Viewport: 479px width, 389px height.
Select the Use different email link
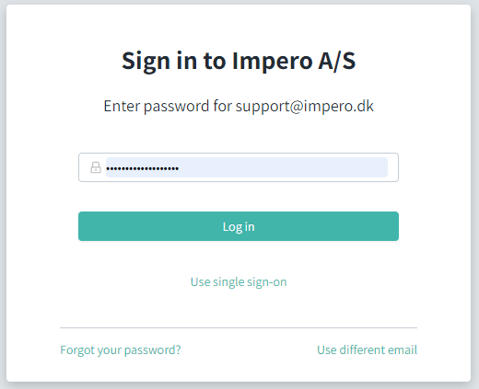(x=367, y=350)
